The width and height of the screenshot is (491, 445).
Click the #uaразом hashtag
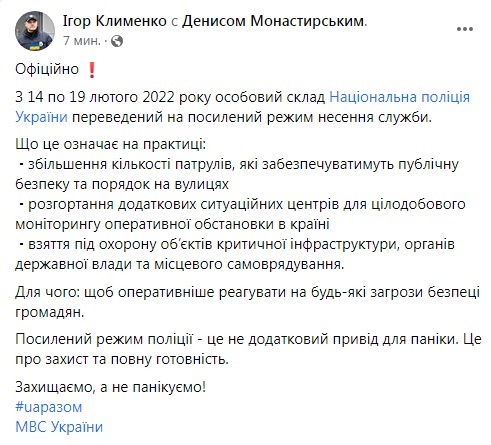(49, 407)
